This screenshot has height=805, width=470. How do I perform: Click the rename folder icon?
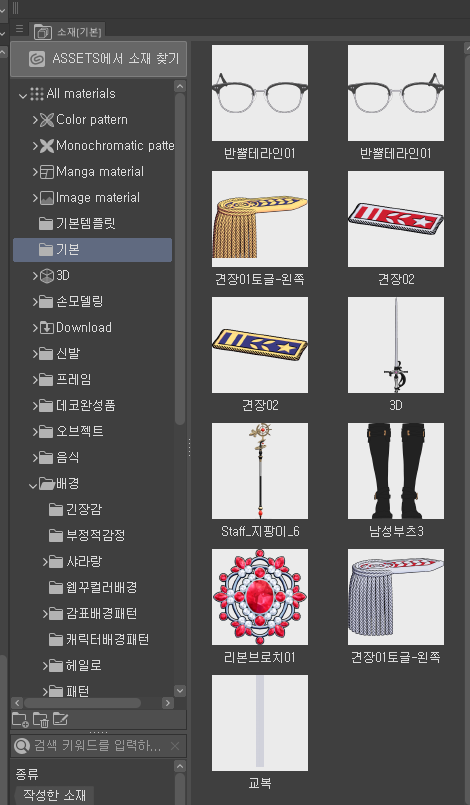(60, 720)
